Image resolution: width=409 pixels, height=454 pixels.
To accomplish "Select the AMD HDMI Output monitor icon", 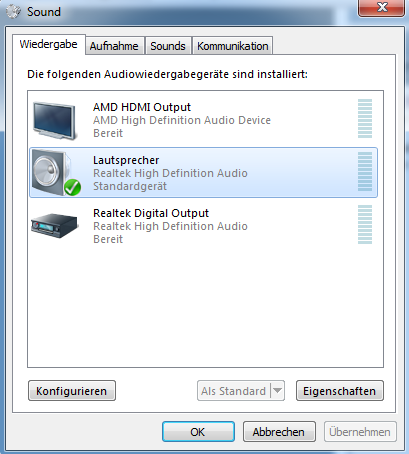I will pyautogui.click(x=55, y=121).
